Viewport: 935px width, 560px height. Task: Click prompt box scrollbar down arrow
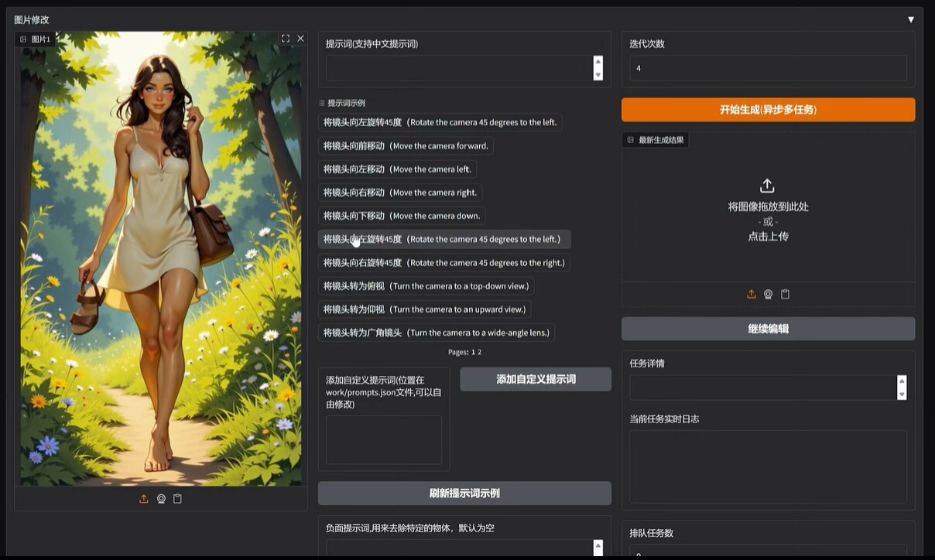coord(598,74)
